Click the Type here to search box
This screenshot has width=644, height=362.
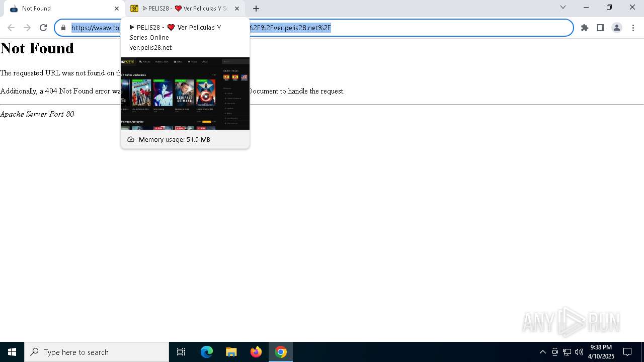pos(97,352)
